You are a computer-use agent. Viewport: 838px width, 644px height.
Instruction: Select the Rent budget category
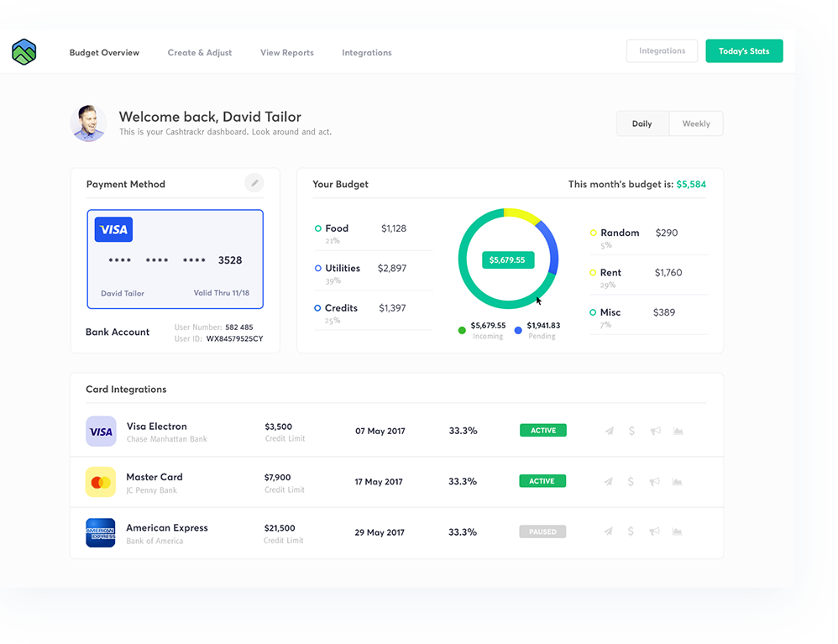pyautogui.click(x=610, y=273)
